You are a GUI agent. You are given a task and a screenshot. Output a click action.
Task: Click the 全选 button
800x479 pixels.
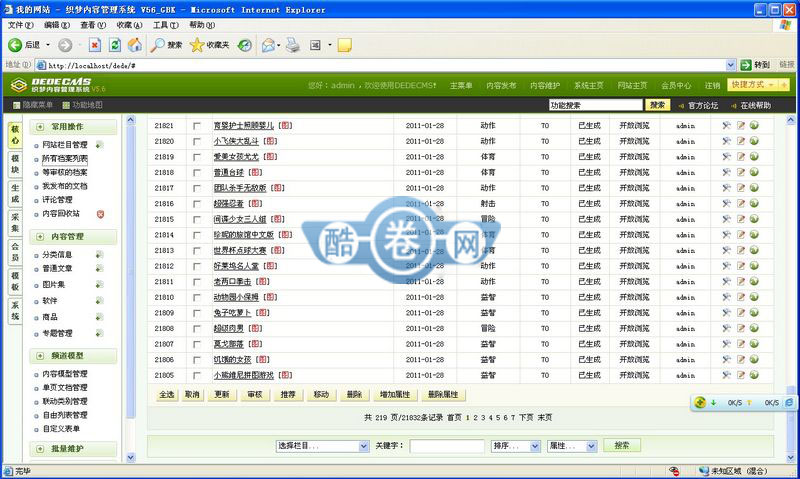pos(167,394)
